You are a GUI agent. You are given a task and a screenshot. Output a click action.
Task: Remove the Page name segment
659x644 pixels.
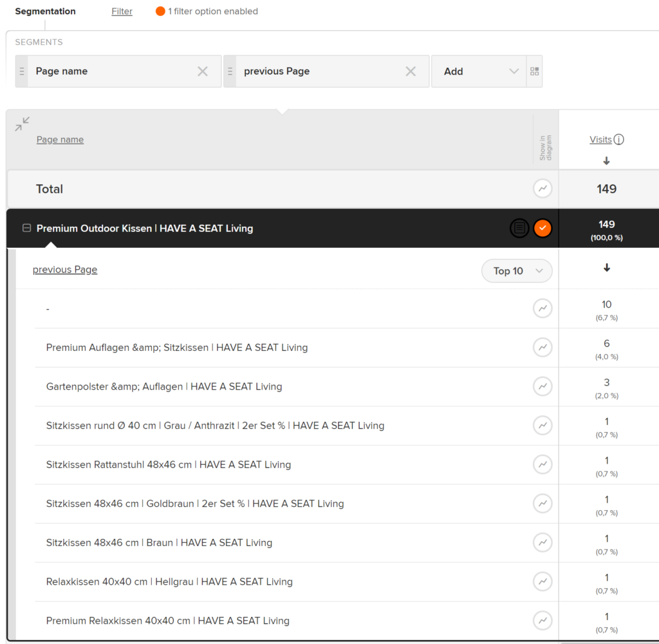pos(203,71)
